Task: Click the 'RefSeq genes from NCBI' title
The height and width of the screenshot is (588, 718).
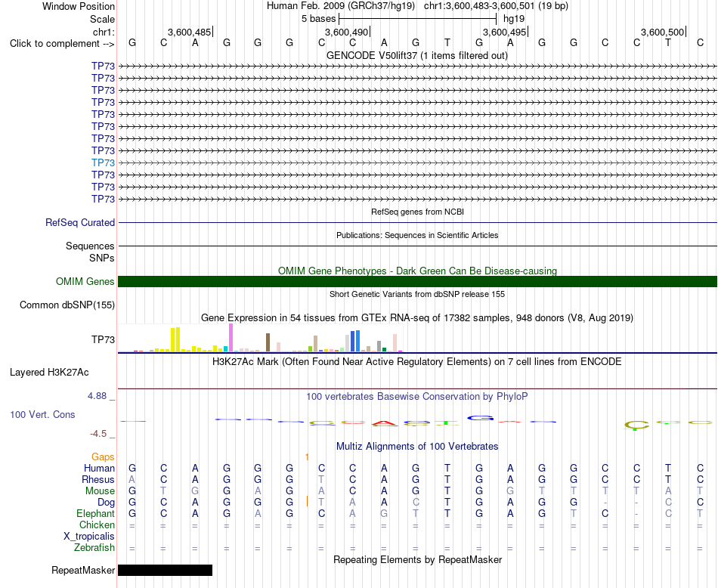Action: coord(417,212)
